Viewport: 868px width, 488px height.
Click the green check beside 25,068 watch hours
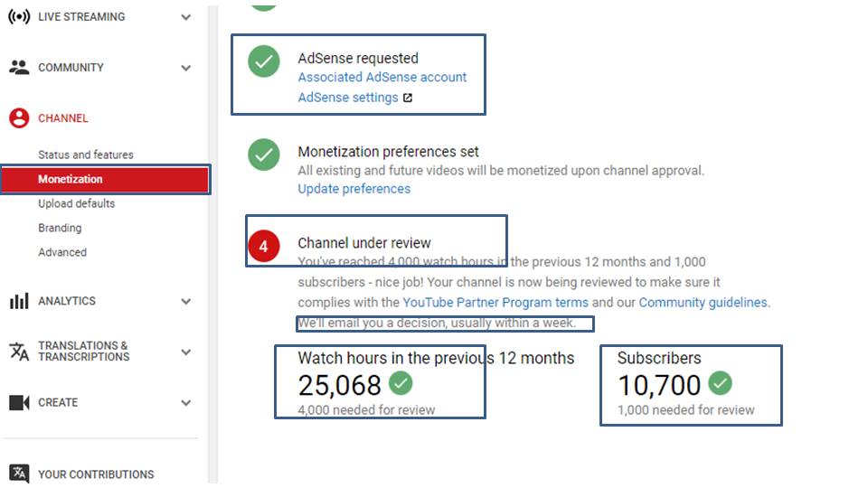(401, 383)
